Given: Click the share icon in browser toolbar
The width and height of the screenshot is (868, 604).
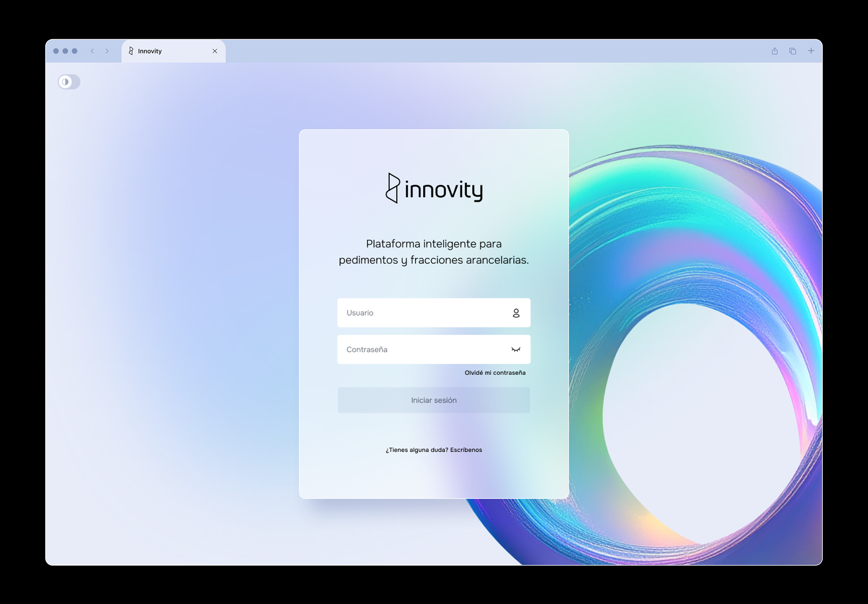Looking at the screenshot, I should click(x=774, y=51).
